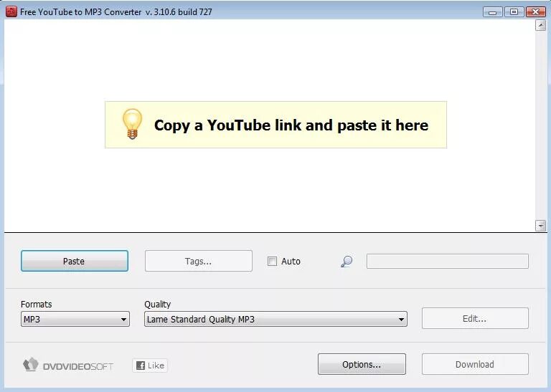Click the 'Copy a YouTube link' banner
Viewport: 551px width, 392px height.
[275, 125]
